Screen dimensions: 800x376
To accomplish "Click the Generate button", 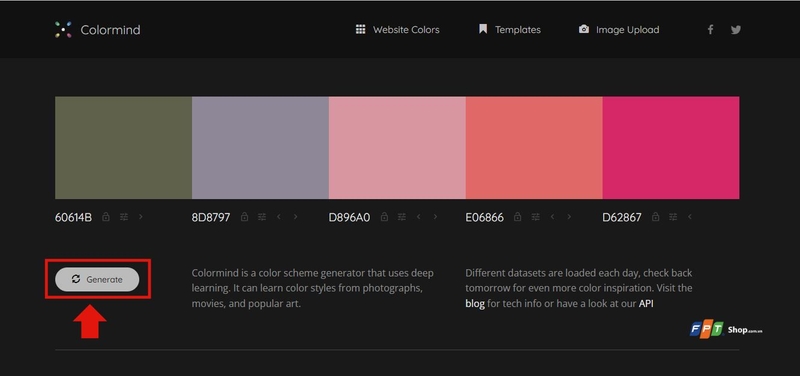I will (97, 280).
